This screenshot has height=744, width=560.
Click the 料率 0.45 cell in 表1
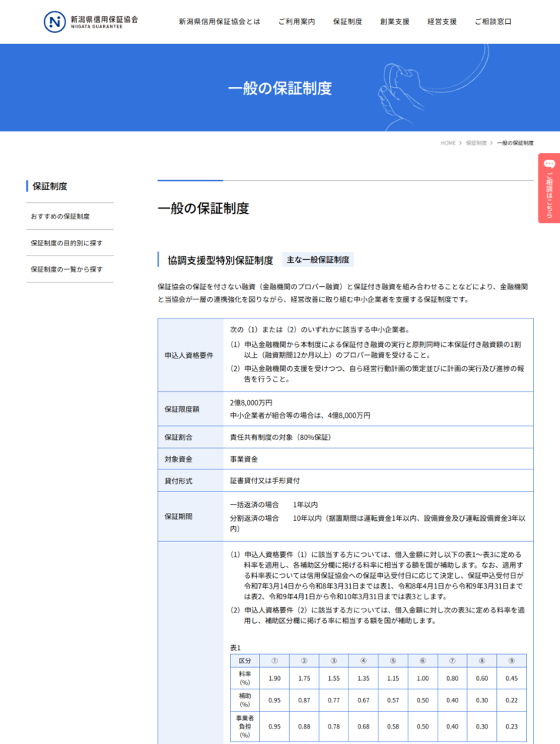[x=512, y=678]
